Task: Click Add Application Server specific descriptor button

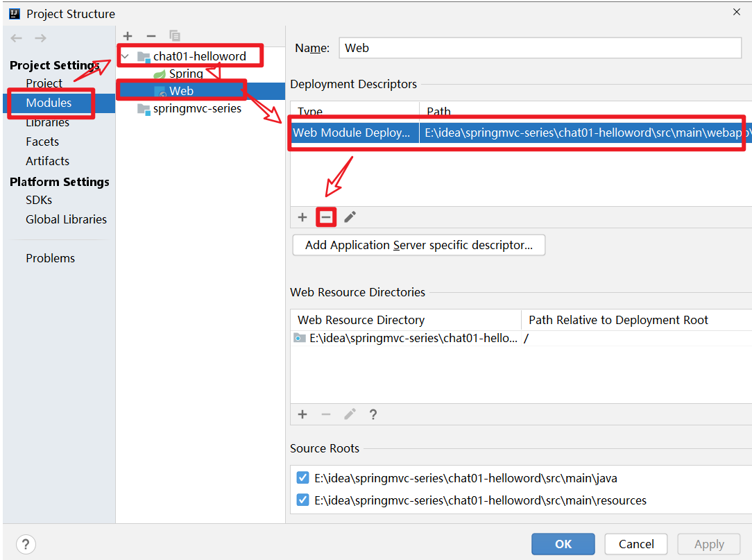Action: [x=418, y=245]
